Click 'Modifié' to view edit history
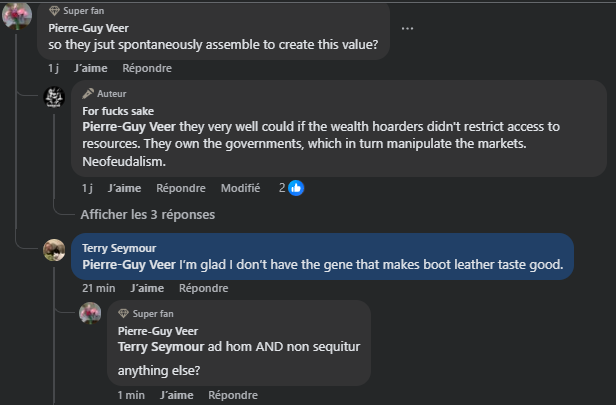616x405 pixels. [x=240, y=188]
